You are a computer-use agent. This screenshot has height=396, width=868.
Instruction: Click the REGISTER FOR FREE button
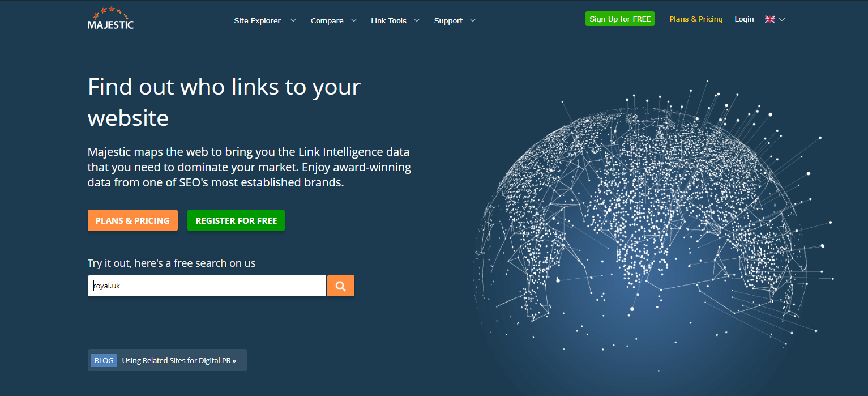coord(236,220)
